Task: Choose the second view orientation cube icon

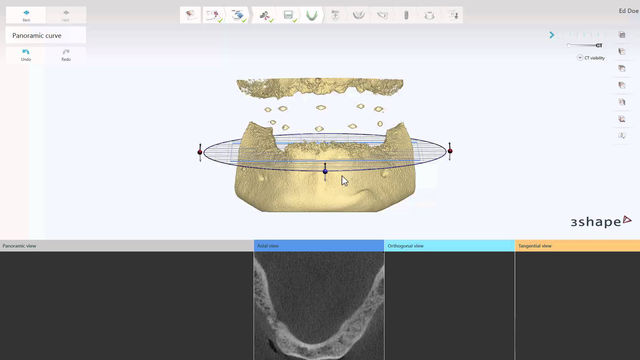Action: click(622, 52)
